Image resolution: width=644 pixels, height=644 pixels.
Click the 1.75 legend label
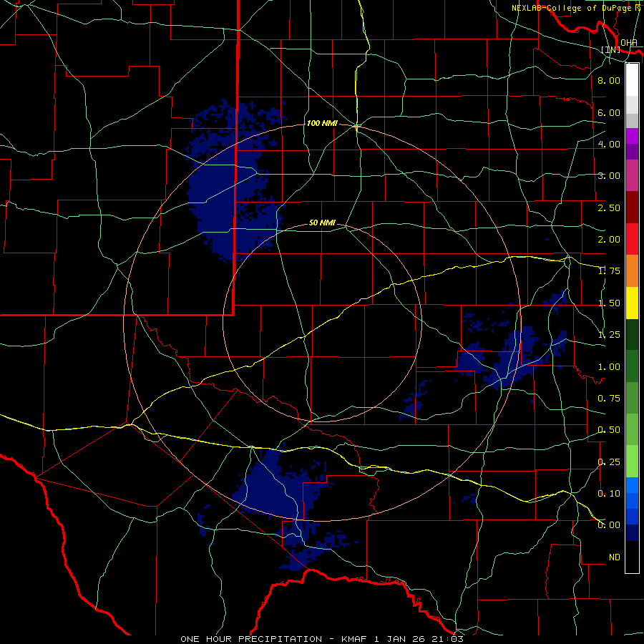click(608, 271)
